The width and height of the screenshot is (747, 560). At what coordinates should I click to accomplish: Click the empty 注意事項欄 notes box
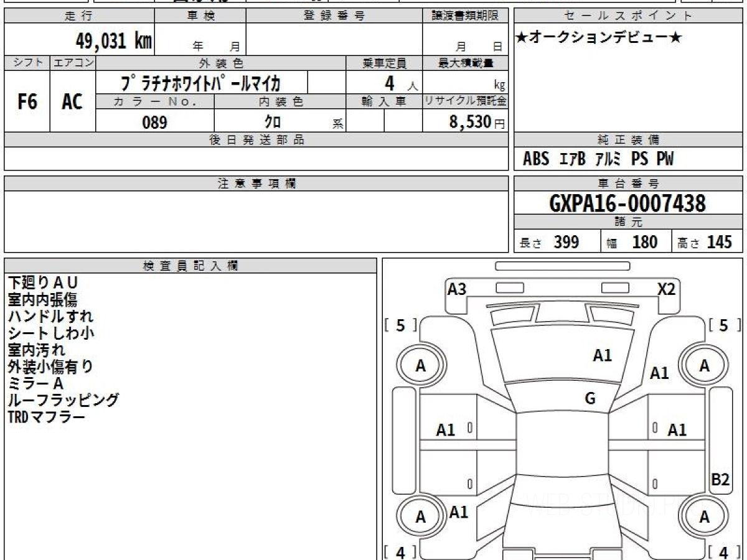pyautogui.click(x=256, y=222)
